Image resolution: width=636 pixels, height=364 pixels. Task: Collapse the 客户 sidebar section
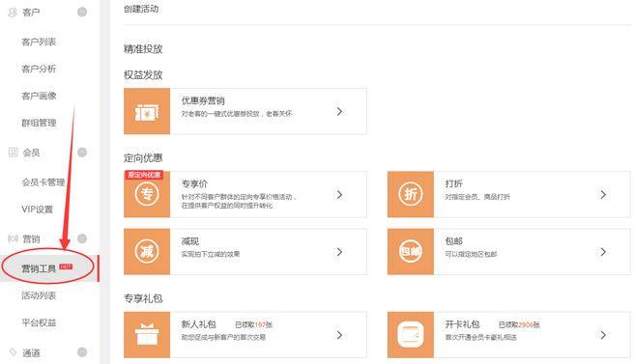tap(82, 13)
